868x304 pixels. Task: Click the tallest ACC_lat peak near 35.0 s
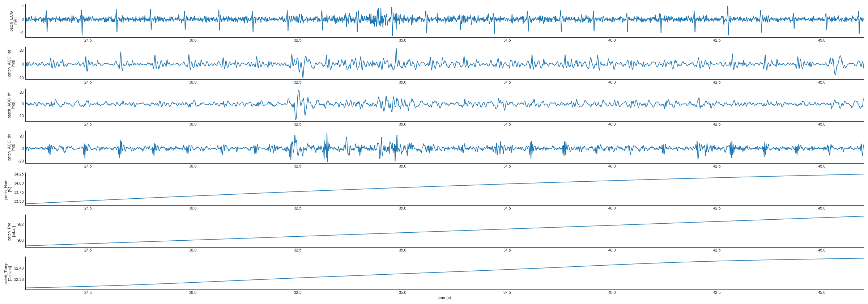[x=396, y=48]
